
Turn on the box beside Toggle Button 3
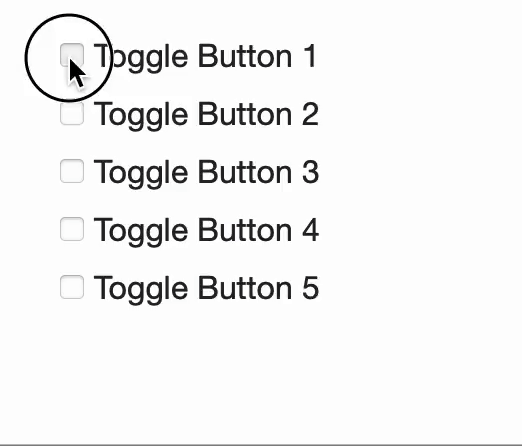point(72,171)
